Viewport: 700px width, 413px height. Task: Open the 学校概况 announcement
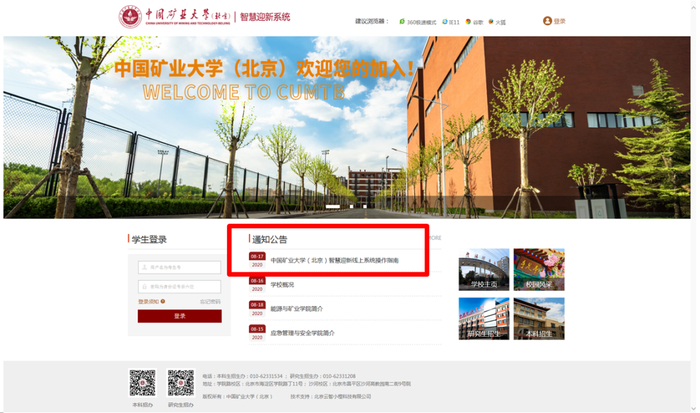[282, 284]
